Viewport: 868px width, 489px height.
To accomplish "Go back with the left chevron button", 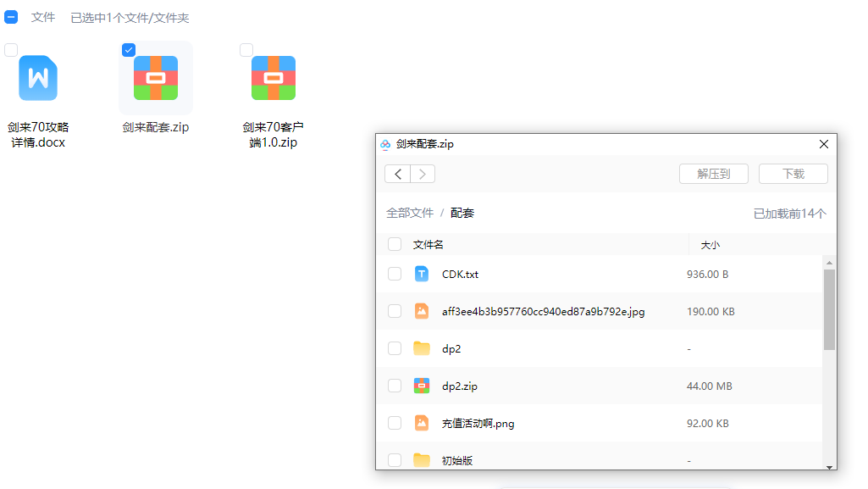I will pyautogui.click(x=398, y=174).
